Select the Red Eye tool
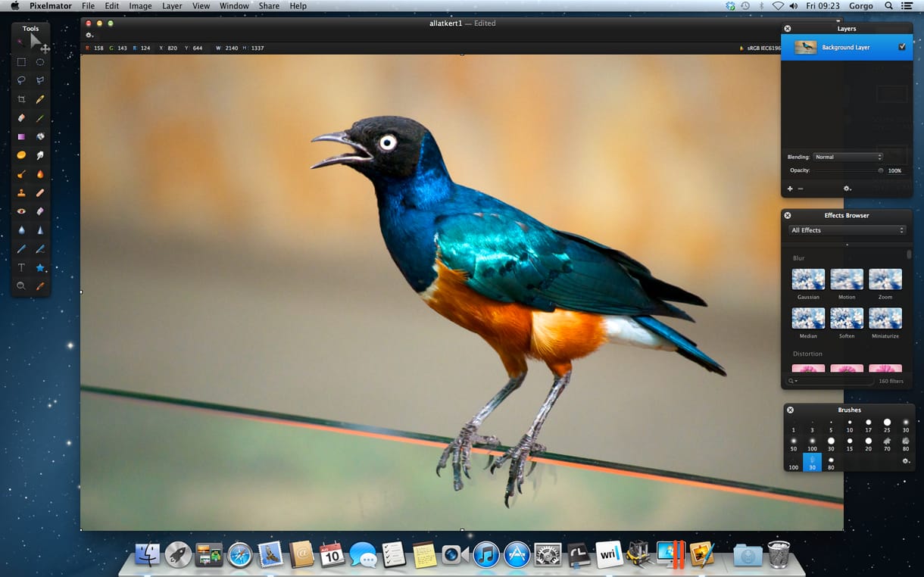The height and width of the screenshot is (577, 924). (21, 211)
